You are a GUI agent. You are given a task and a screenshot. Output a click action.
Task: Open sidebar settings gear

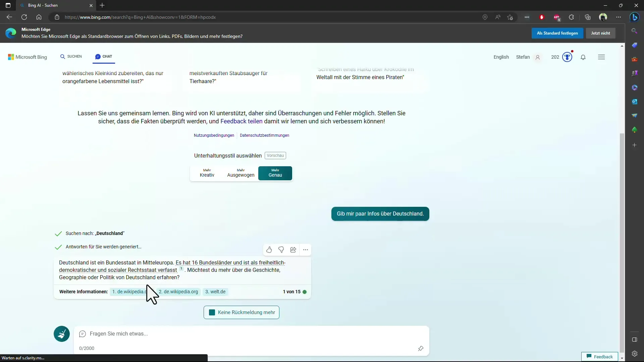[634, 354]
